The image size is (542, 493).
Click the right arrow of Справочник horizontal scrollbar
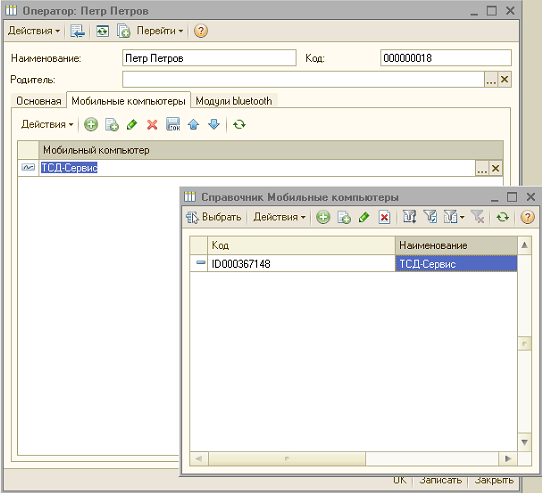tap(508, 459)
